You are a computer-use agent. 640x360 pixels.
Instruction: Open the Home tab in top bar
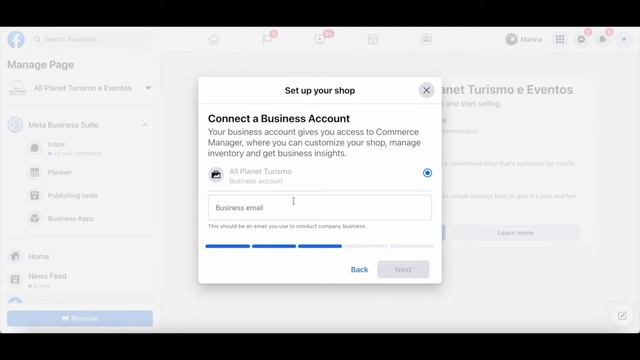click(214, 40)
